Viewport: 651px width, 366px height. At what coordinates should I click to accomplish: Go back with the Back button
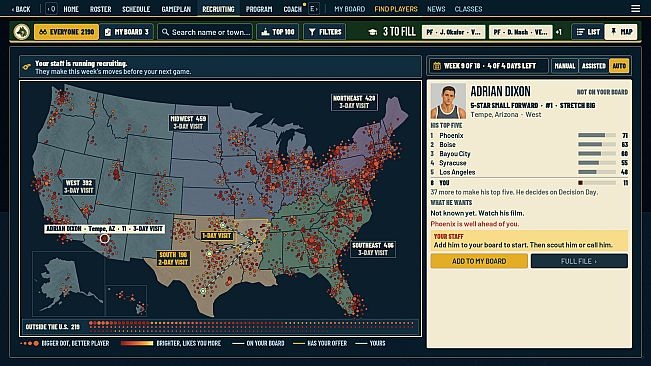[x=21, y=9]
